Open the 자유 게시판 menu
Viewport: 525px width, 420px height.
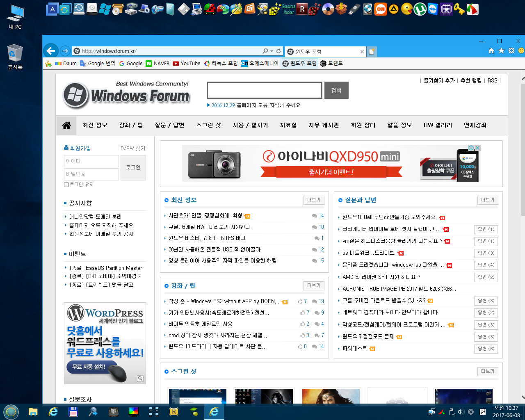[x=324, y=125]
